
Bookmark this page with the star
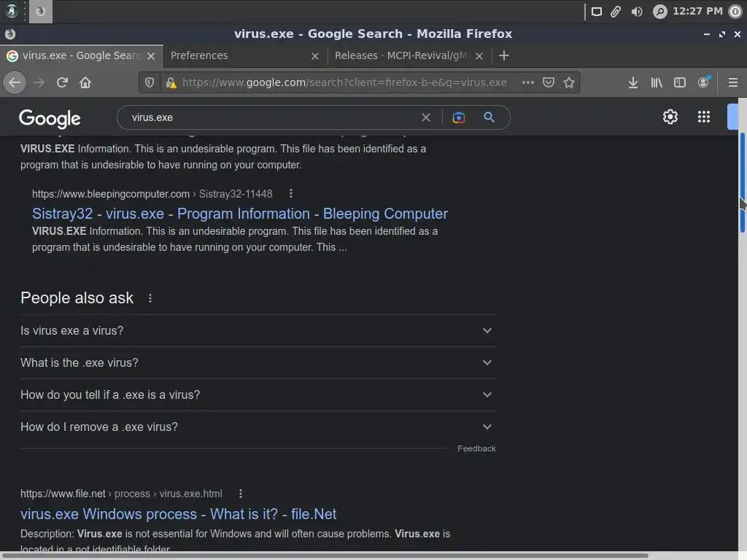click(569, 82)
